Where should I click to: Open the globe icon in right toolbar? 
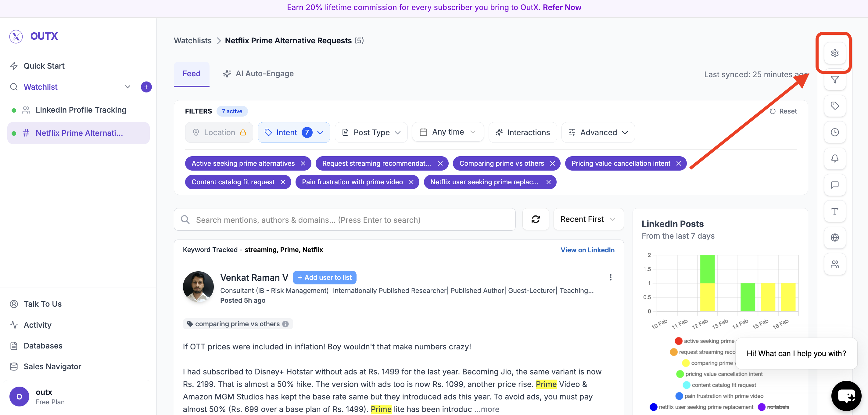(834, 237)
